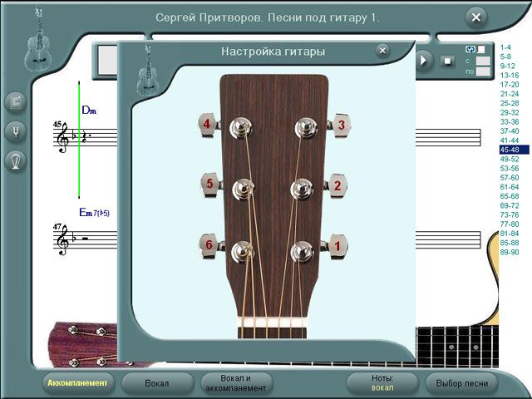Image resolution: width=532 pixels, height=399 pixels.
Task: Click tuning peg number 4
Action: tap(208, 125)
